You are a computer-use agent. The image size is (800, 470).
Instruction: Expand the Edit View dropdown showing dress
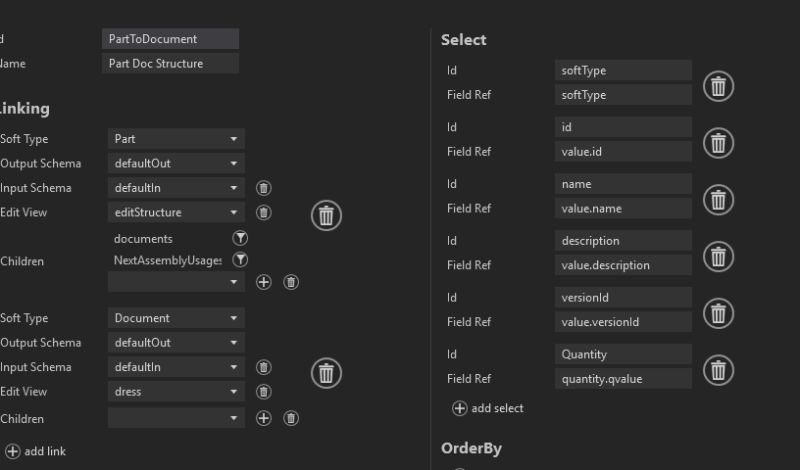point(176,392)
